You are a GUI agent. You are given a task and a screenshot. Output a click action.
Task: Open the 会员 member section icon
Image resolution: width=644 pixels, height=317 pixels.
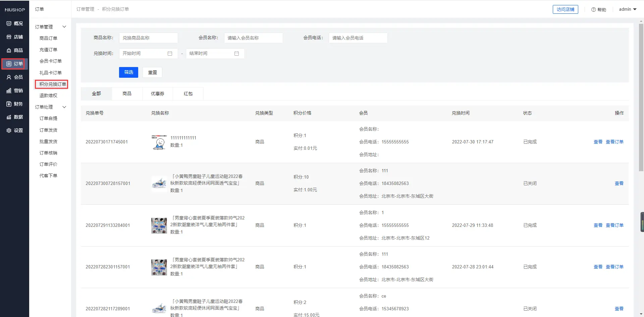point(9,77)
